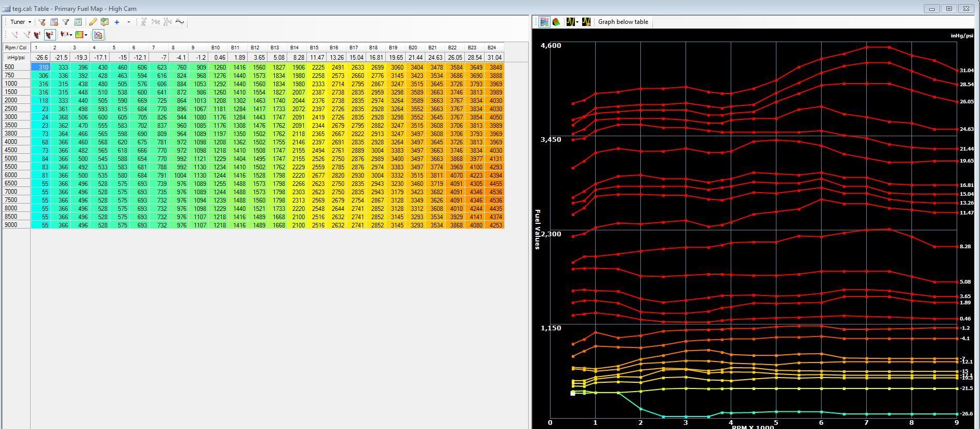Select the high cam map 1 button
Screen dimensions: 980x429
pyautogui.click(x=37, y=35)
